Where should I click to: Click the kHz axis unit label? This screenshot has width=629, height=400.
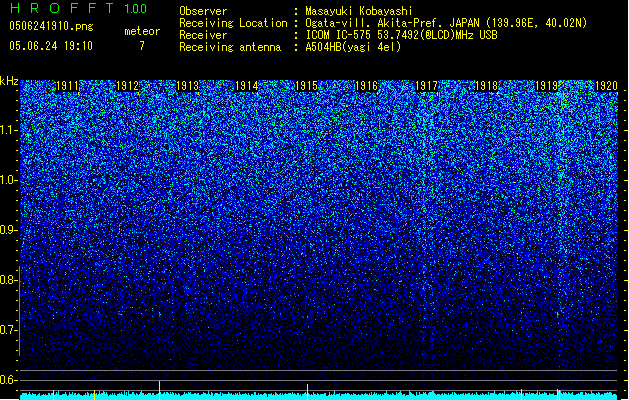pos(9,81)
